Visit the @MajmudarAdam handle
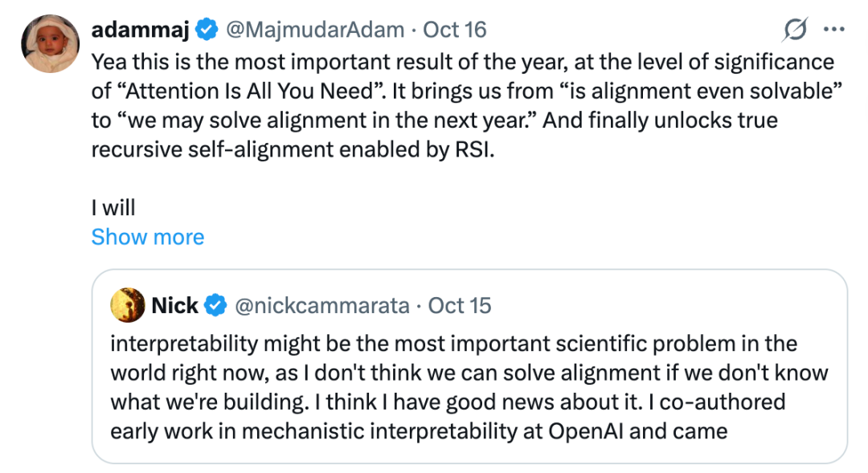This screenshot has width=868, height=473. pos(315,30)
